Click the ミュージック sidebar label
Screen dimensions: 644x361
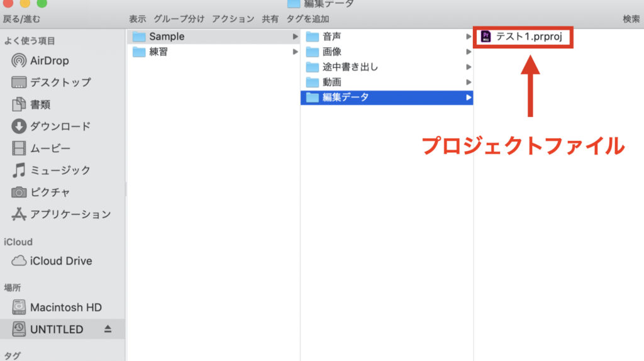pos(60,170)
